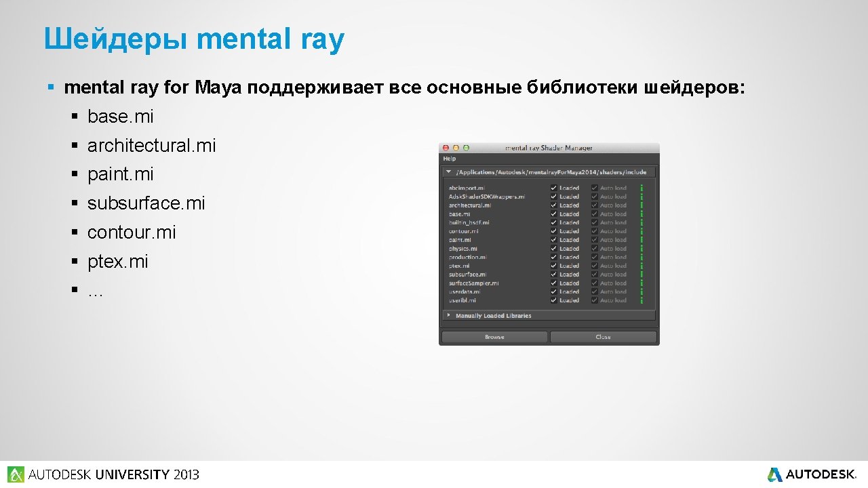
Task: Toggle Loaded checkbox for paint.mi
Action: [554, 240]
